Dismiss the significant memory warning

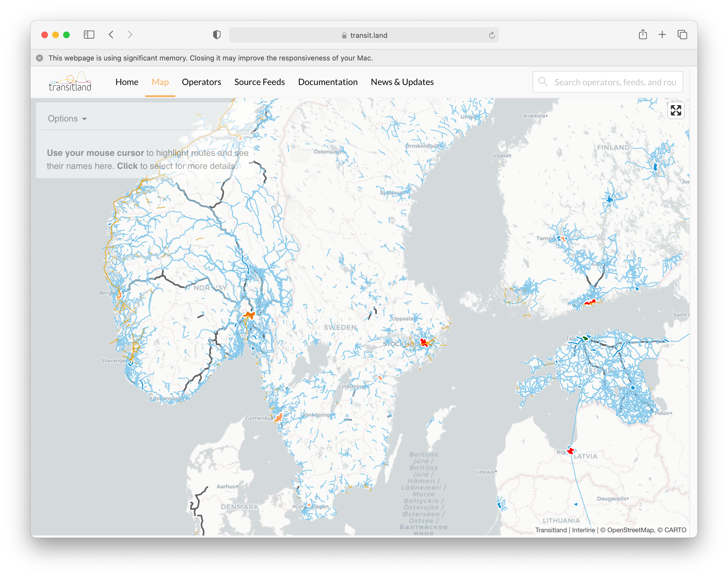click(x=39, y=58)
